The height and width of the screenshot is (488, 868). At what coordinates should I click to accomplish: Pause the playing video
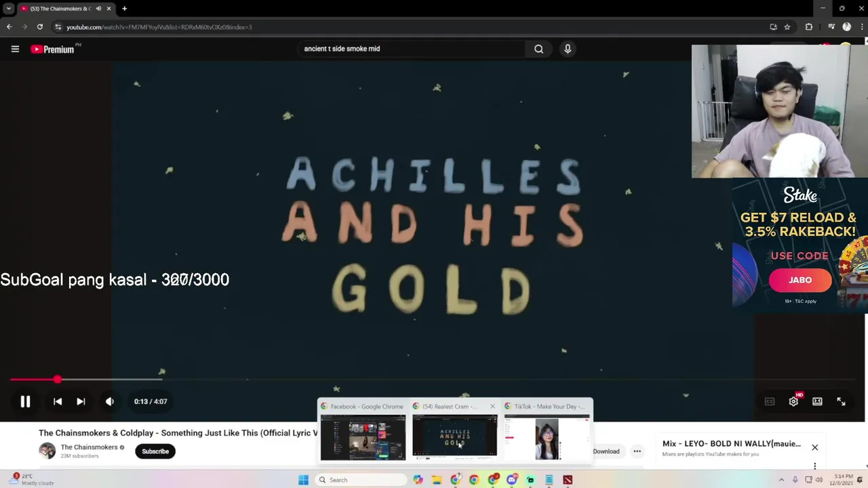25,401
